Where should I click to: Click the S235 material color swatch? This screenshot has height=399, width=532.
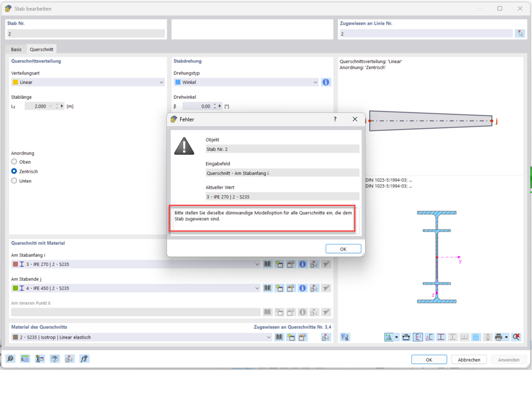pyautogui.click(x=15, y=337)
